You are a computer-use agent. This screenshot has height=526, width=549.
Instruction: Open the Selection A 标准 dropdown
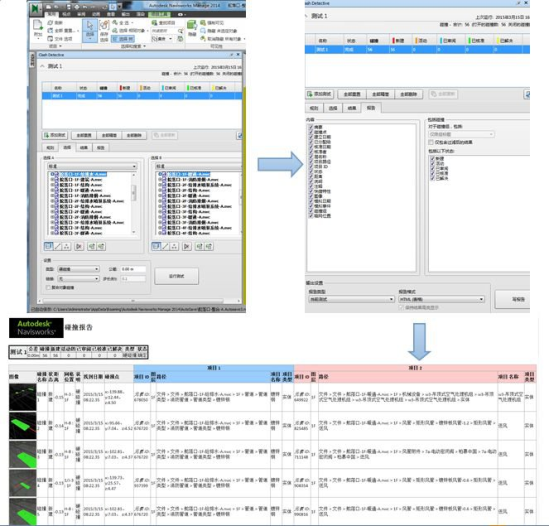(x=92, y=166)
